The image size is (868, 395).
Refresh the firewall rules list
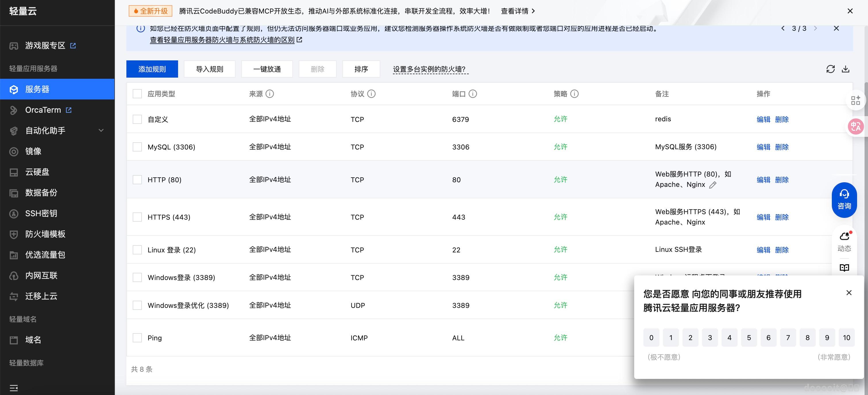click(831, 69)
